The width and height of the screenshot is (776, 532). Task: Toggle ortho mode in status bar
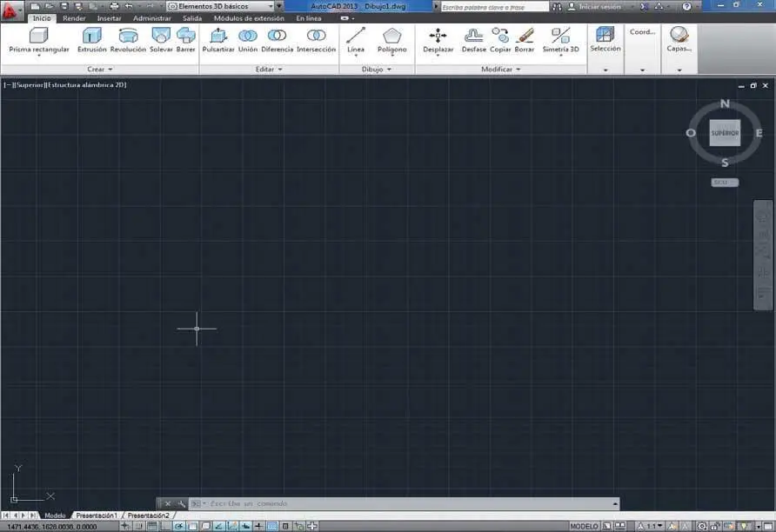coord(165,527)
